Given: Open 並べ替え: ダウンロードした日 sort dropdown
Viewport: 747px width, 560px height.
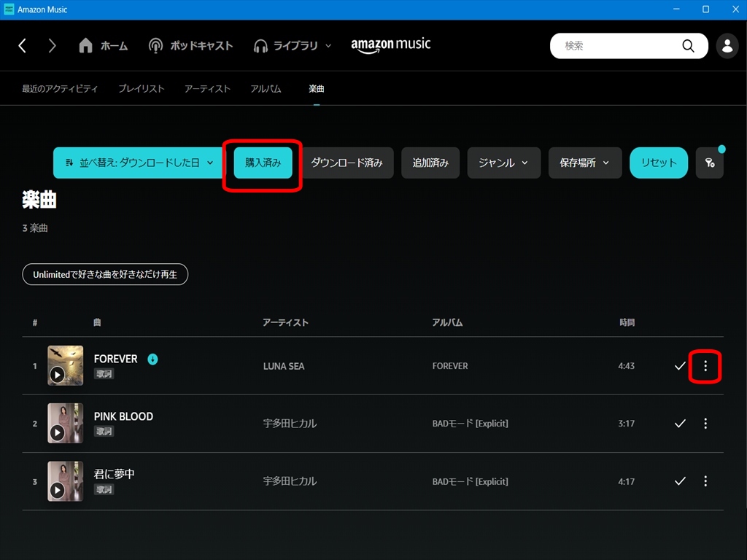Looking at the screenshot, I should 139,163.
